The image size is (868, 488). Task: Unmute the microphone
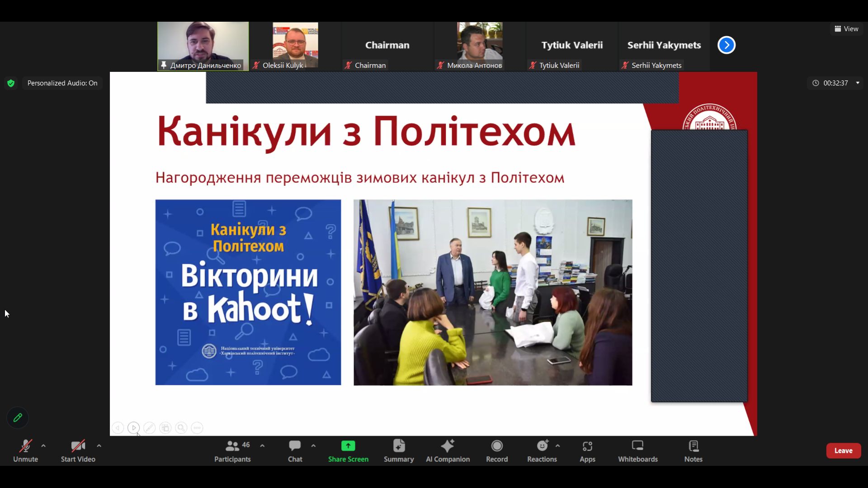(x=26, y=450)
